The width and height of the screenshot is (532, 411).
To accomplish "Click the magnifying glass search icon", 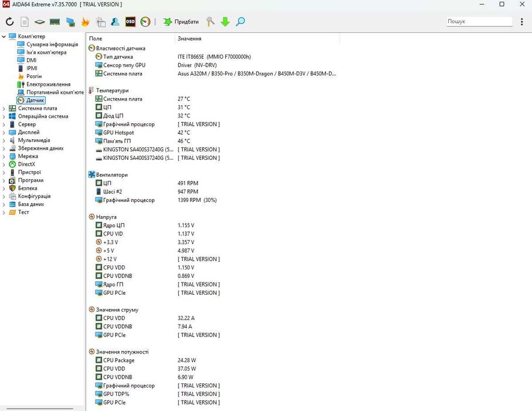I will (240, 22).
